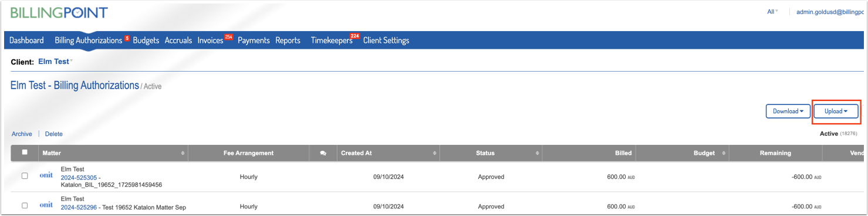Click the Archive link

point(22,134)
